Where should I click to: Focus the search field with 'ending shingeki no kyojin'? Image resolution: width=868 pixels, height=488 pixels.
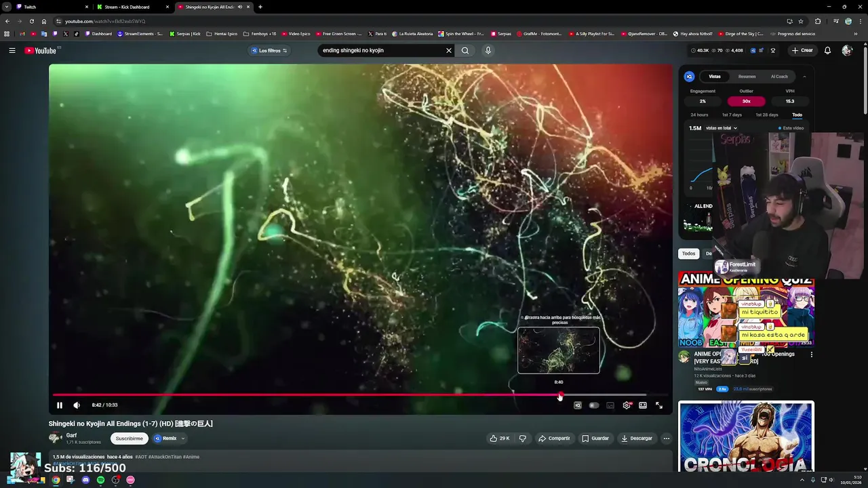(x=382, y=50)
